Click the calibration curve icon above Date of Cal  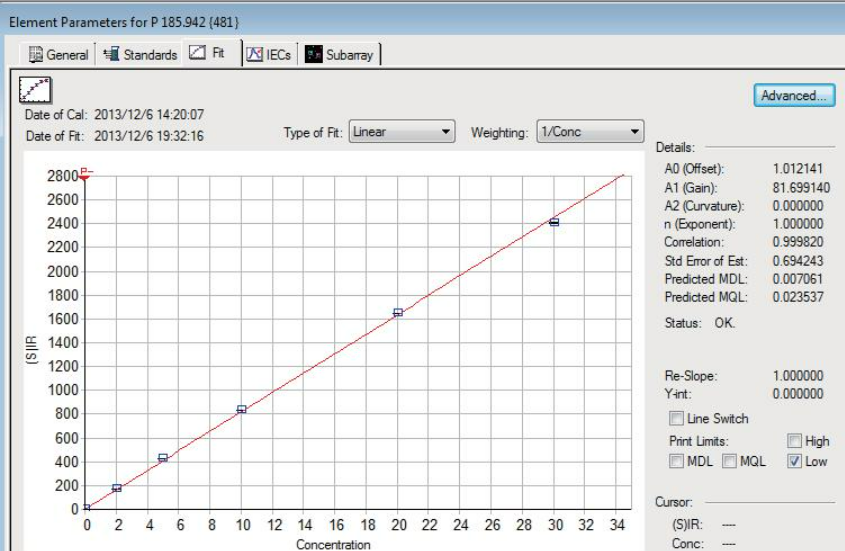(x=37, y=90)
